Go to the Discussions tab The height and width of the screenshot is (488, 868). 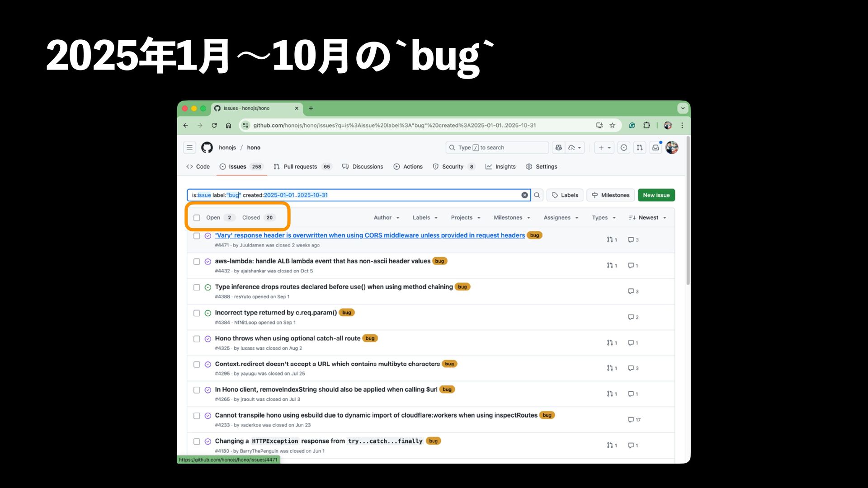coord(367,167)
